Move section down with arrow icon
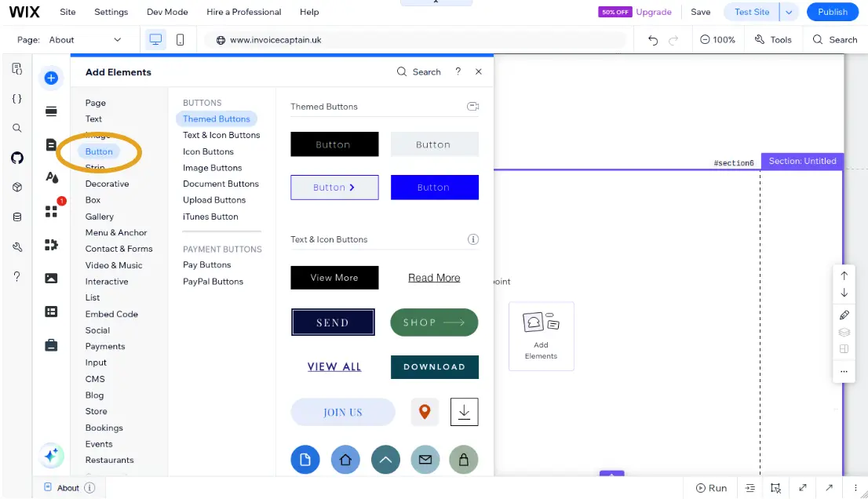 pyautogui.click(x=844, y=293)
